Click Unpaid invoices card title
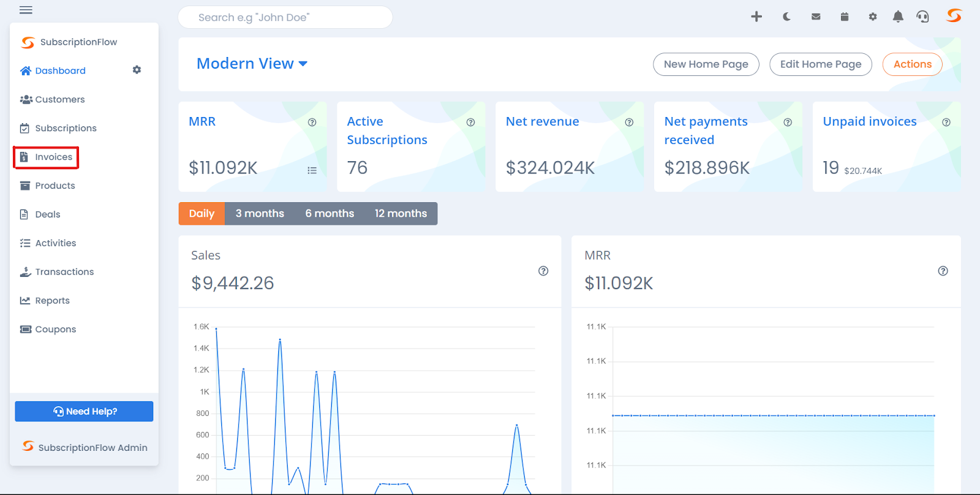The width and height of the screenshot is (980, 495). point(870,121)
